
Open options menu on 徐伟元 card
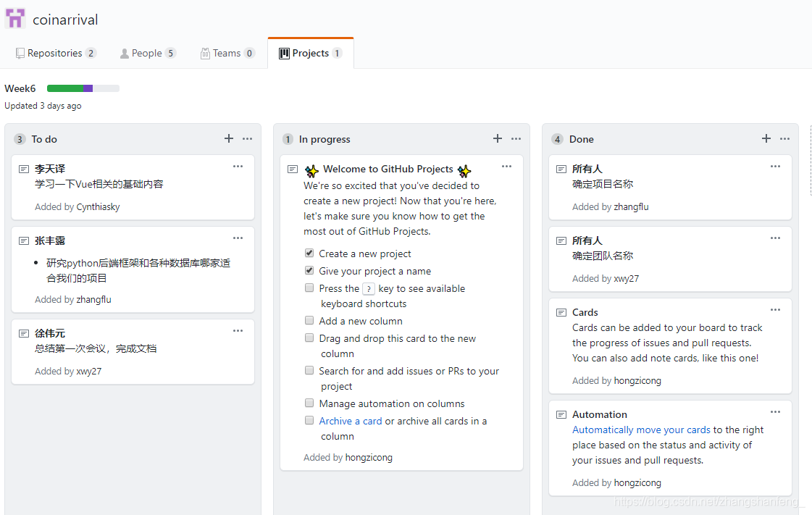pyautogui.click(x=238, y=331)
